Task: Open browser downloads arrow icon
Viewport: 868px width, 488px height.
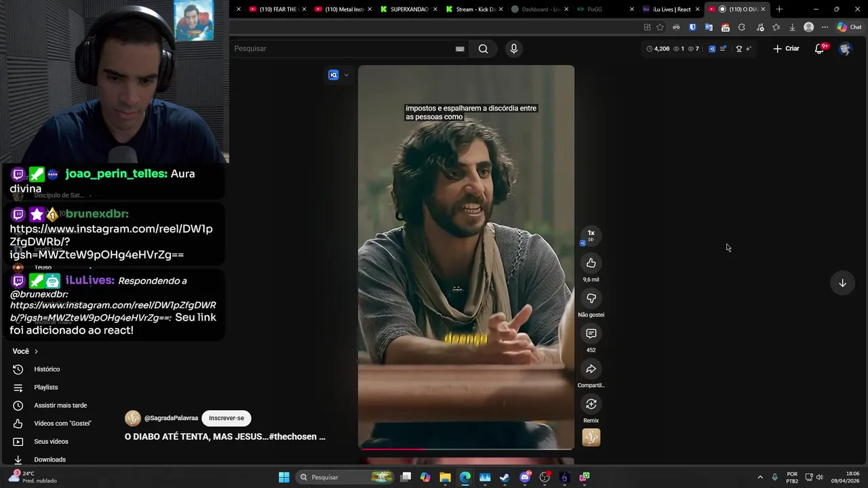Action: [x=792, y=27]
